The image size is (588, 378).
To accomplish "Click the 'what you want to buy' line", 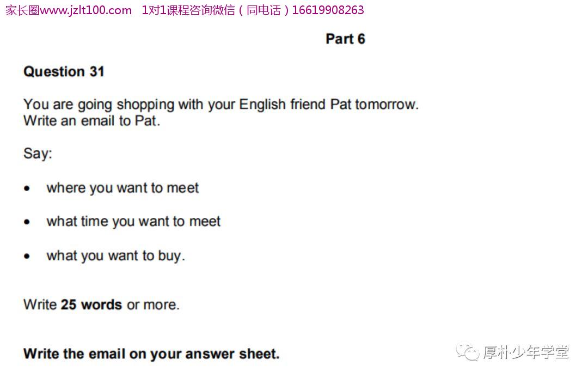I will point(116,255).
